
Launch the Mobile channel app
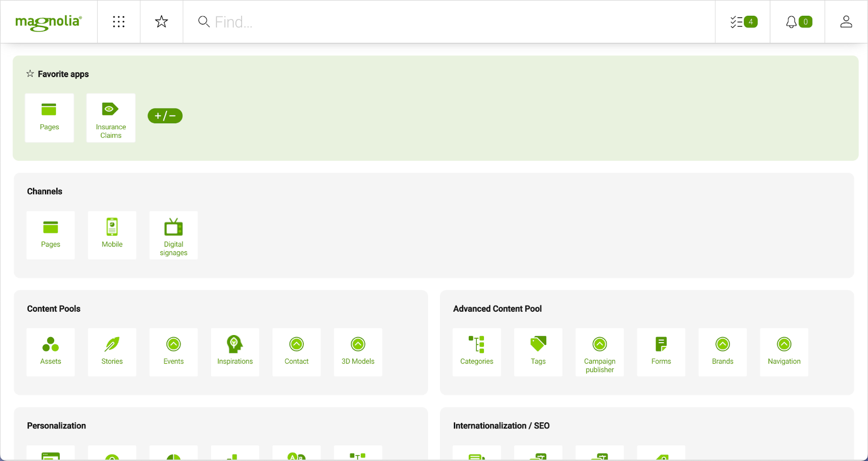(112, 235)
